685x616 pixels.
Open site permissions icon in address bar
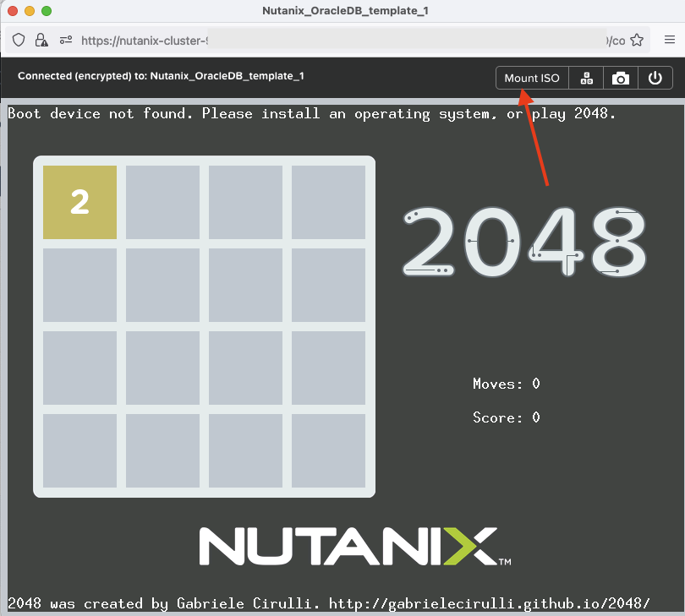point(66,41)
